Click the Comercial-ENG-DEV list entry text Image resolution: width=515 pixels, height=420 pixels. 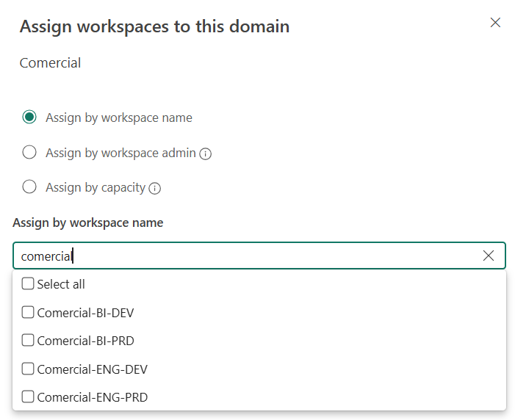point(92,369)
